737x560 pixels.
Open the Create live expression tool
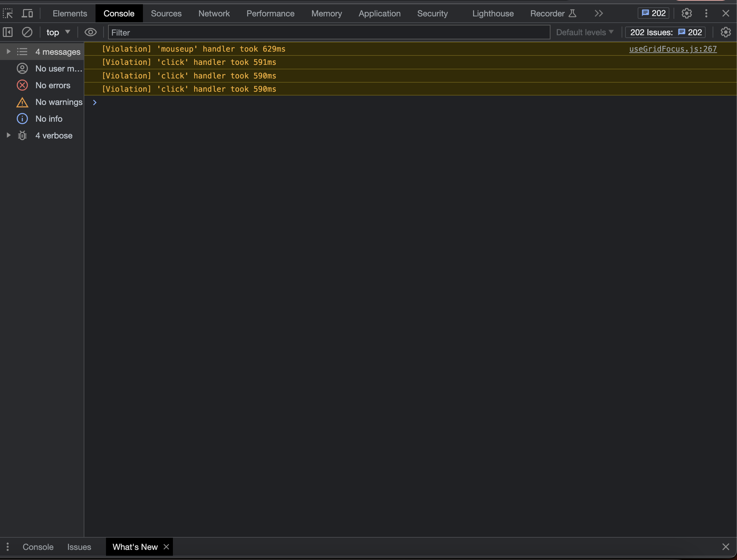click(x=90, y=32)
